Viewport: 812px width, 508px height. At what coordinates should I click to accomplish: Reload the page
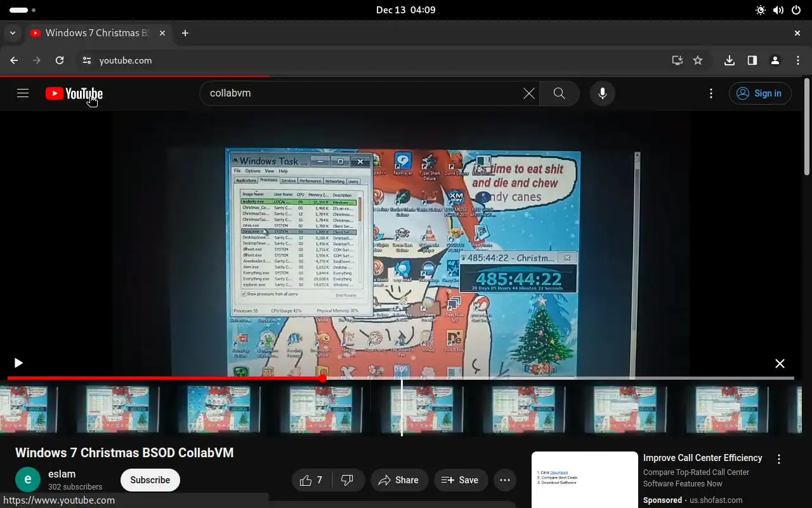60,60
